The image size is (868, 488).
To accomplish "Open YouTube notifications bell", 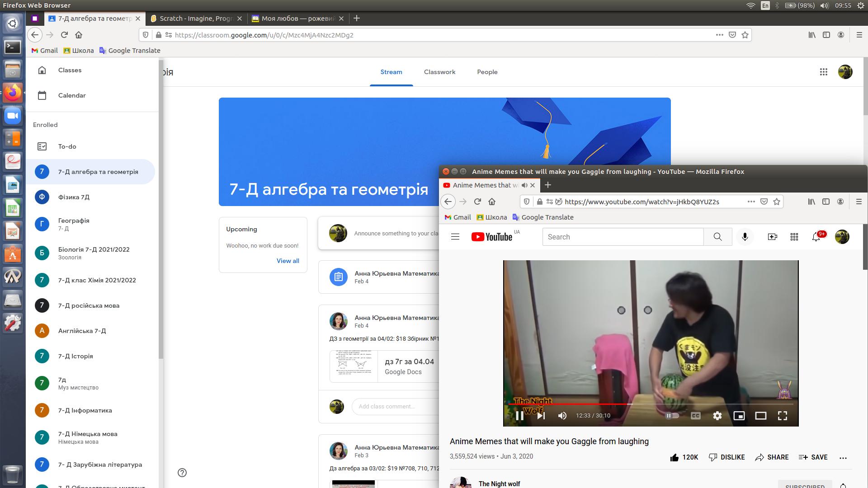I will [816, 237].
